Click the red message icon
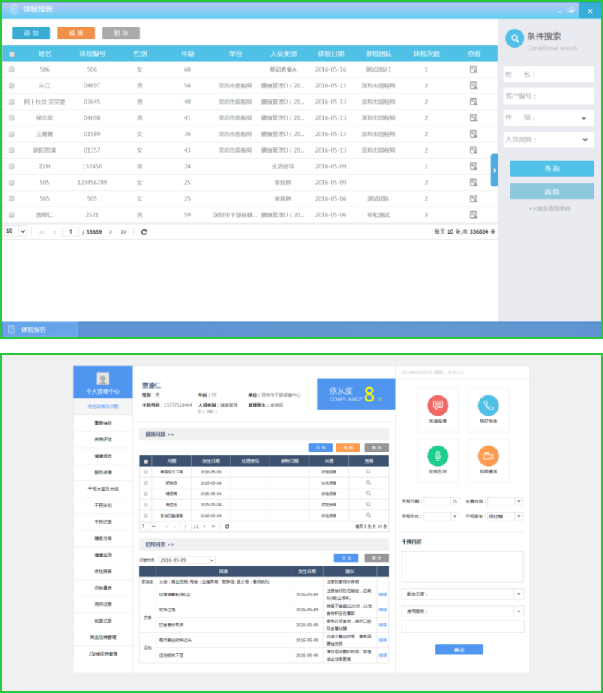 coord(436,405)
